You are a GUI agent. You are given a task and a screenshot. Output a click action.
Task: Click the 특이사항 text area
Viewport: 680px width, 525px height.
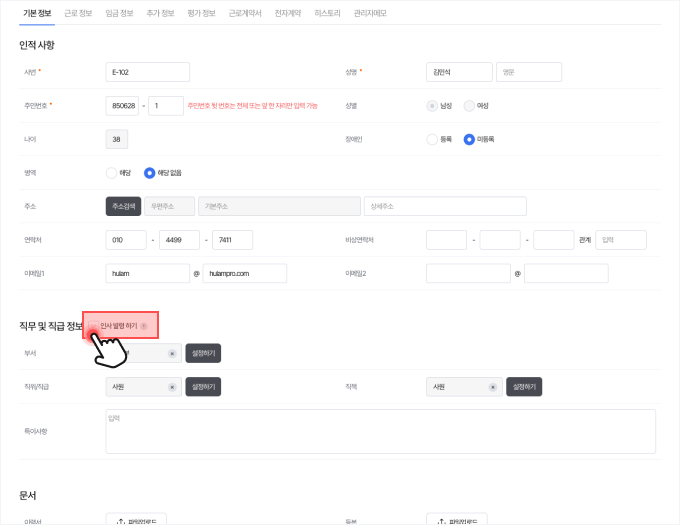click(380, 430)
